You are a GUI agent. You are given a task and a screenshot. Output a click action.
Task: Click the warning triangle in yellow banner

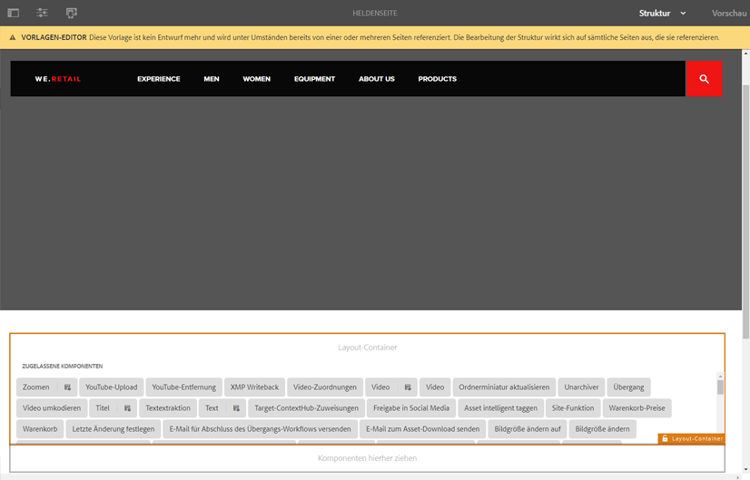[x=12, y=37]
